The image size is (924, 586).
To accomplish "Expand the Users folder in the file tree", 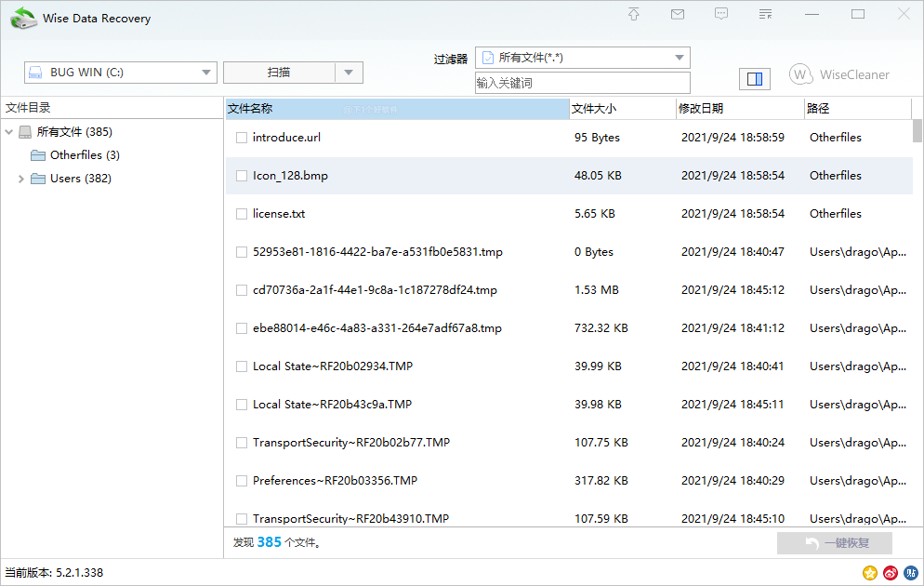I will tap(22, 178).
